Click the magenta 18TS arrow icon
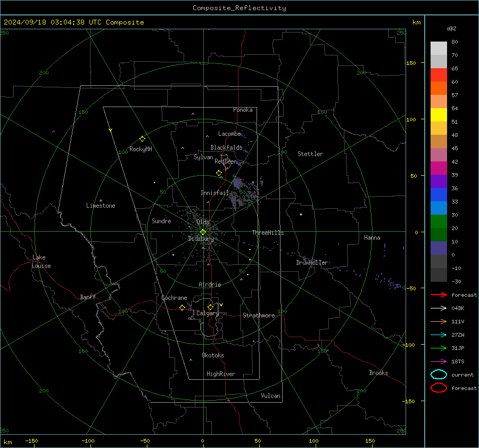Image resolution: width=479 pixels, height=448 pixels. coord(439,362)
